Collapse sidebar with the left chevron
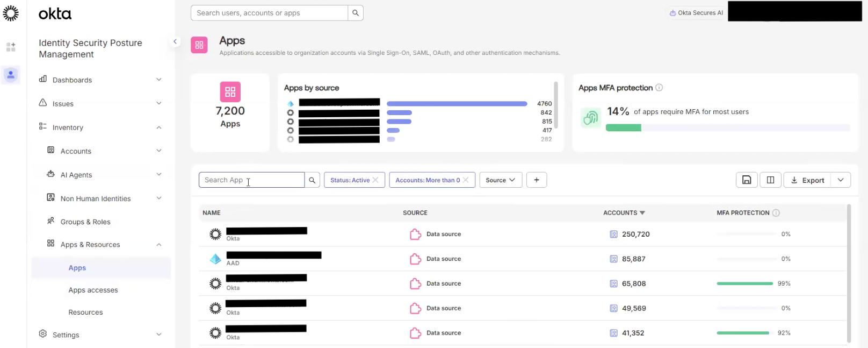Image resolution: width=868 pixels, height=348 pixels. 175,41
